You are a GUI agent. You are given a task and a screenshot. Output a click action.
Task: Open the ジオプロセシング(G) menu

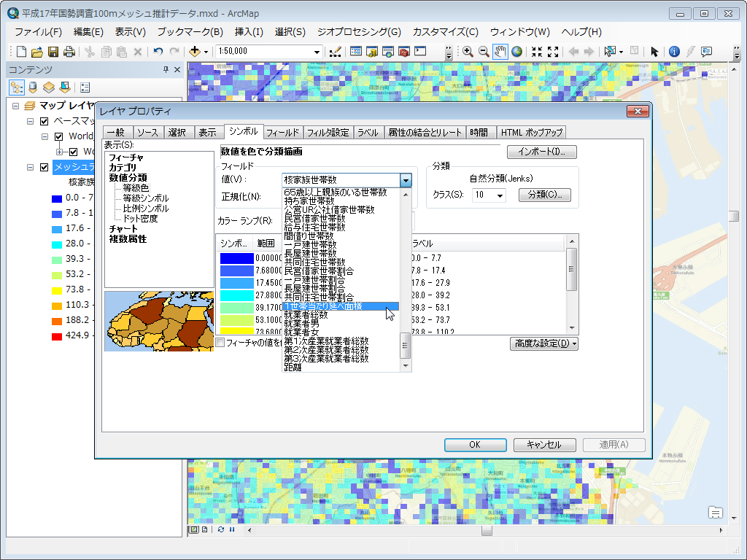pyautogui.click(x=359, y=32)
